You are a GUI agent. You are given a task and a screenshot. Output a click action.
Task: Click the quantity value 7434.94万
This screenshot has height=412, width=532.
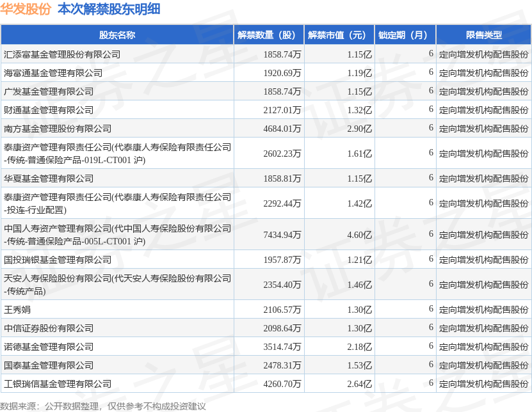coord(282,235)
